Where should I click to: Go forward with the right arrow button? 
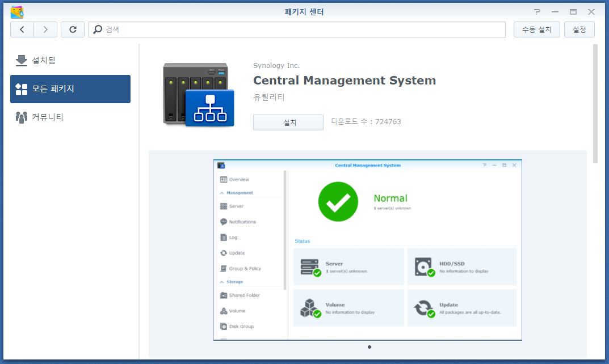tap(45, 29)
